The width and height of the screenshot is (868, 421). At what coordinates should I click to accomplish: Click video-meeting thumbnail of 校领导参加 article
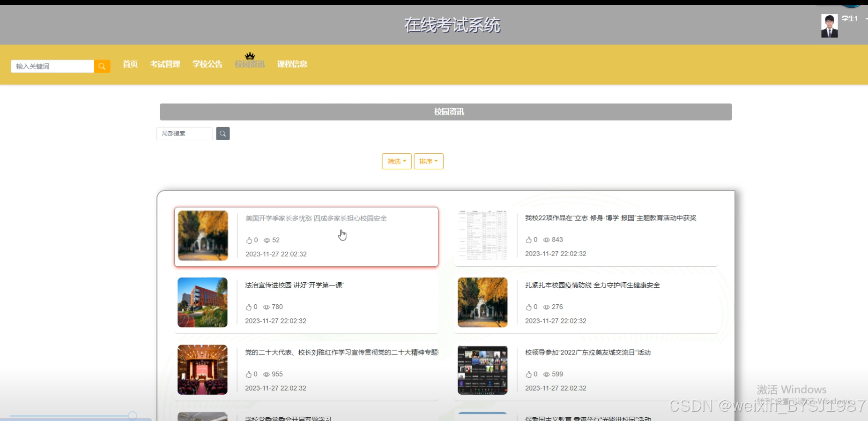(x=482, y=370)
